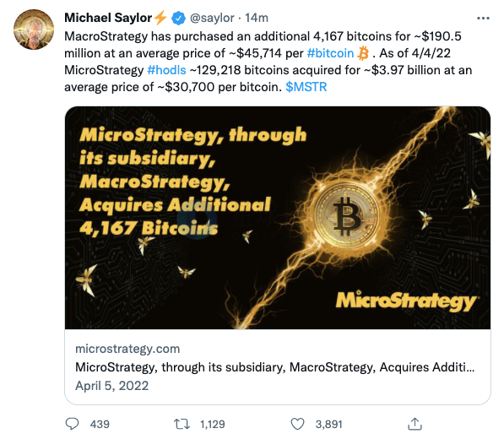Screen dimensions: 504x439
Task: Open the $MSTR cashtag link
Action: click(x=306, y=87)
